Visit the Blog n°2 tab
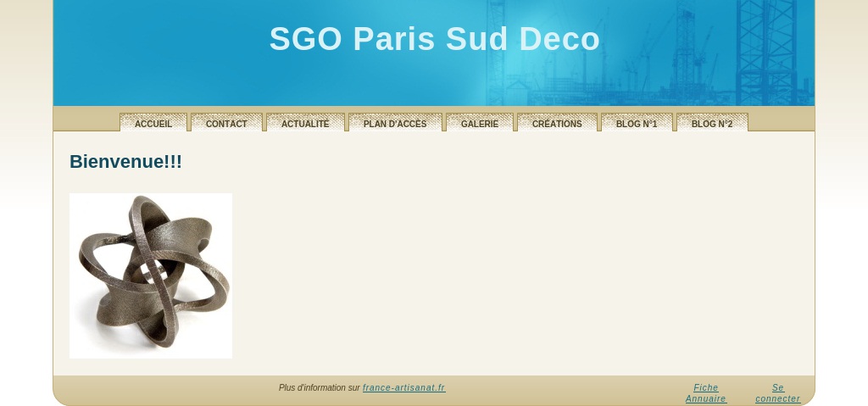 (x=712, y=123)
